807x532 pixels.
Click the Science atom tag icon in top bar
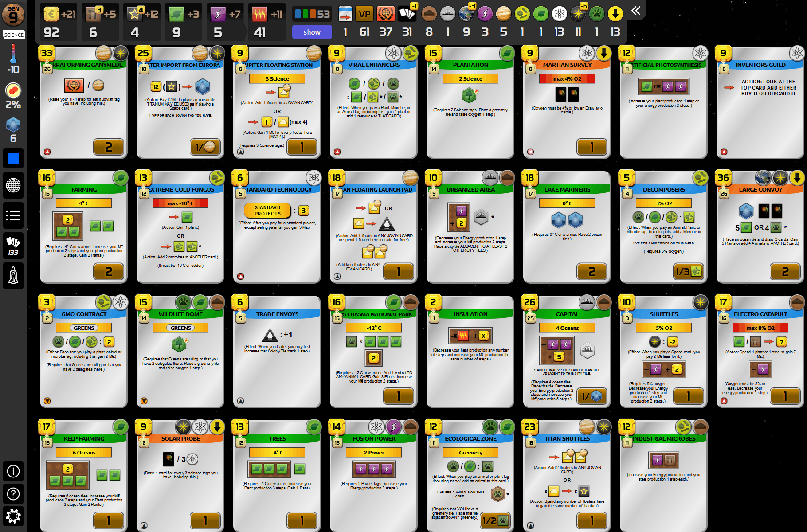(560, 14)
